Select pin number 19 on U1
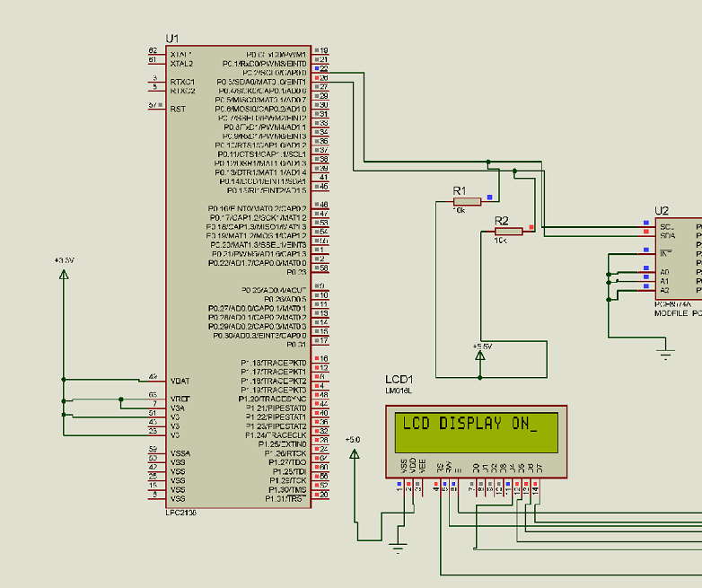 pyautogui.click(x=323, y=50)
